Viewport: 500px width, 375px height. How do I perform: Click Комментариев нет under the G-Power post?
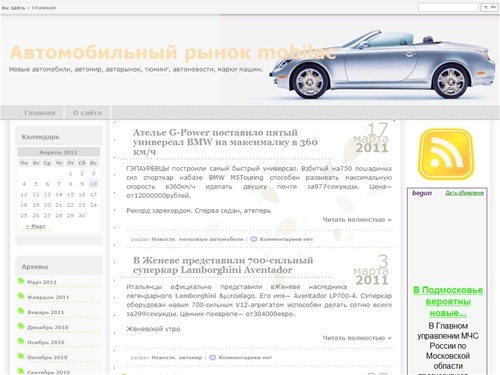point(286,239)
